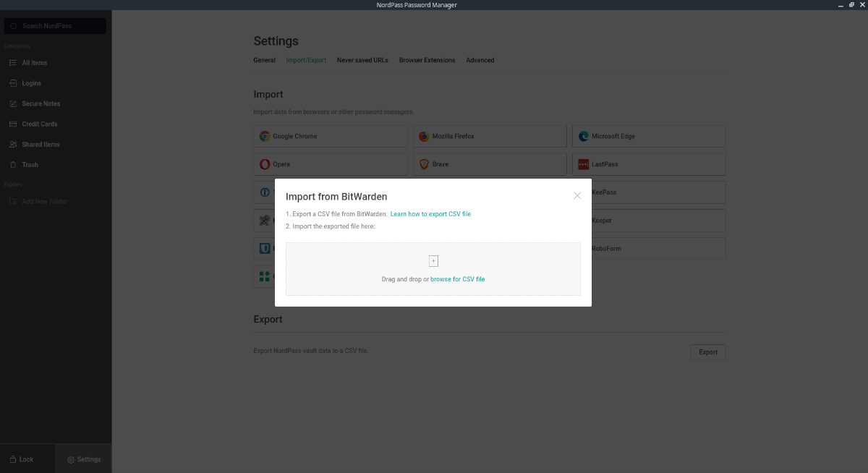The image size is (868, 473).
Task: Select the Credit Cards icon in sidebar
Action: pos(12,124)
